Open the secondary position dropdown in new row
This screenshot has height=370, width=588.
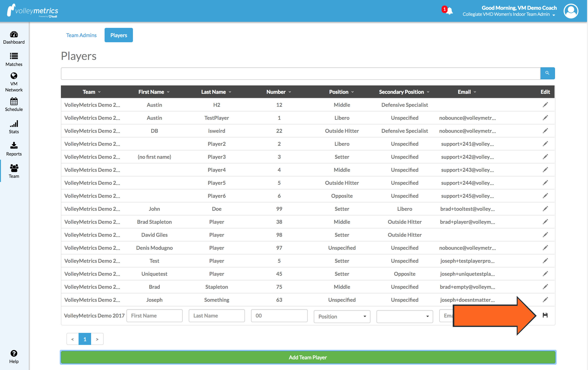point(405,316)
